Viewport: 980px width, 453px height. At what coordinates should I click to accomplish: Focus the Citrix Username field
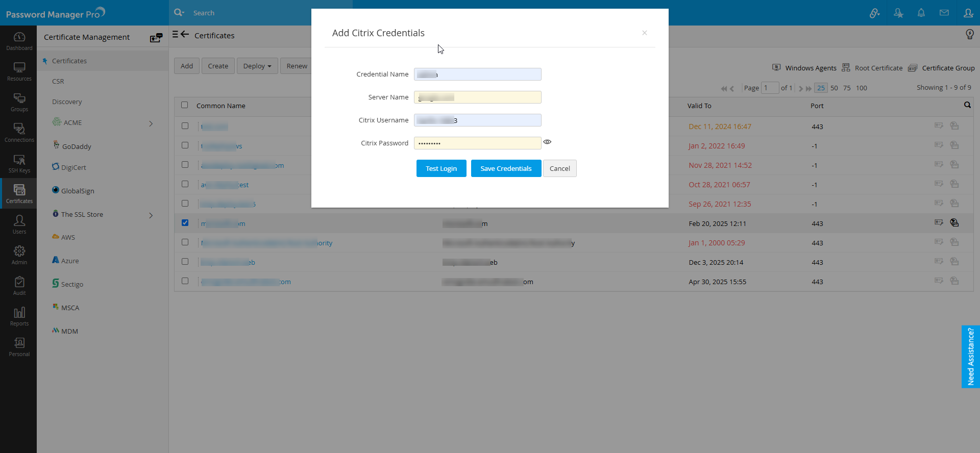pos(478,120)
